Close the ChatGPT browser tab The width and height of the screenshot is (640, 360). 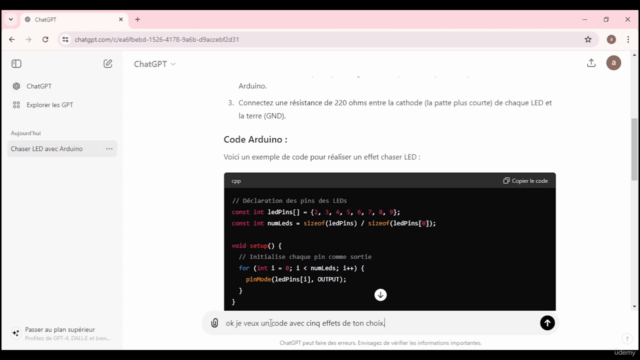(x=121, y=20)
